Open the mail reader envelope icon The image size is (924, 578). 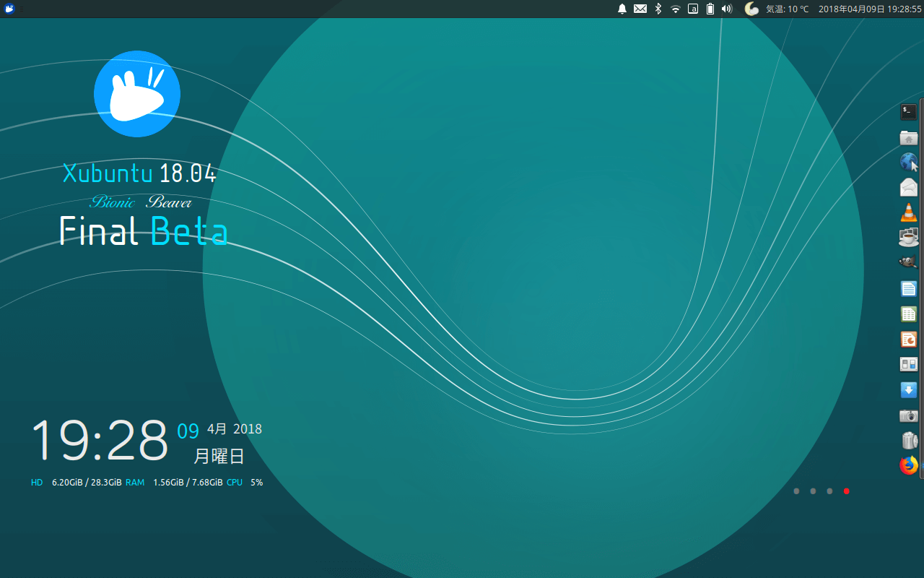pyautogui.click(x=908, y=187)
